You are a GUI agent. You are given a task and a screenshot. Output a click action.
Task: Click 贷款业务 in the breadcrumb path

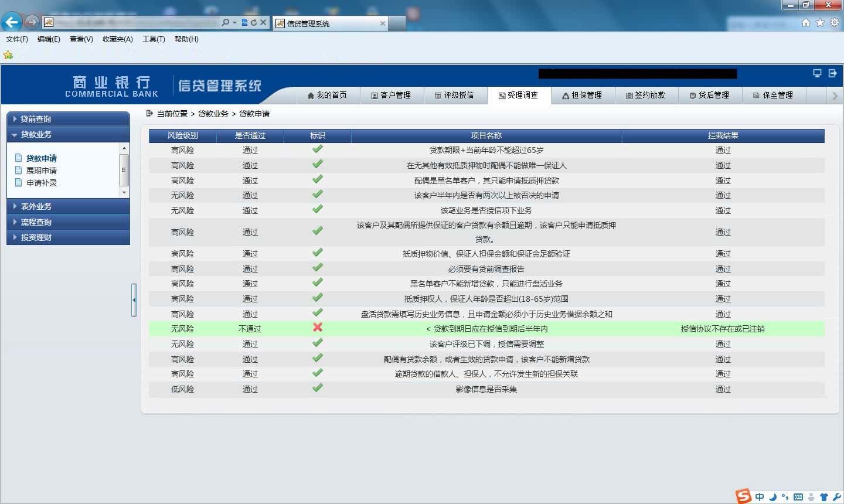click(213, 114)
